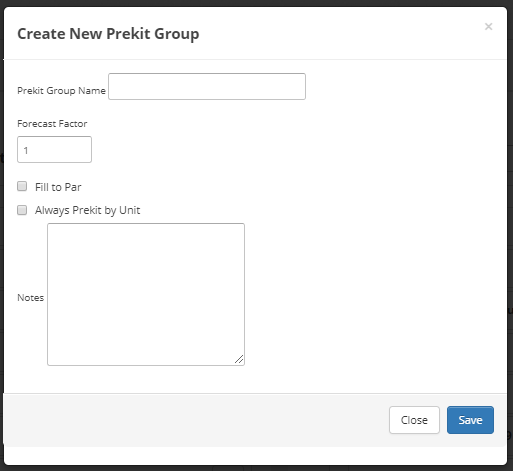The image size is (513, 471).
Task: Click the Notes textarea resize grip icon
Action: point(239,359)
